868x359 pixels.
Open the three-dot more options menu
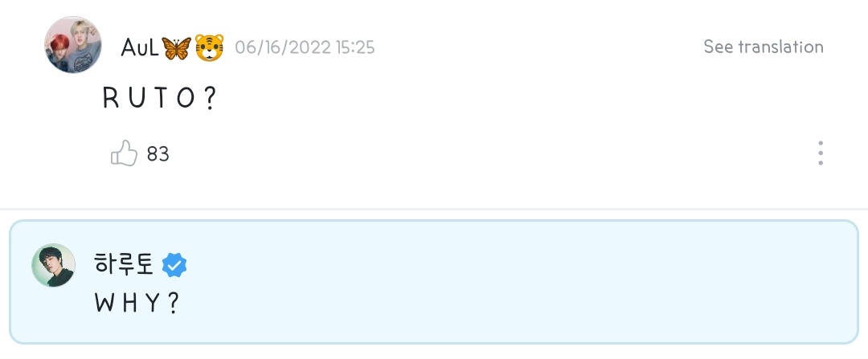(820, 153)
